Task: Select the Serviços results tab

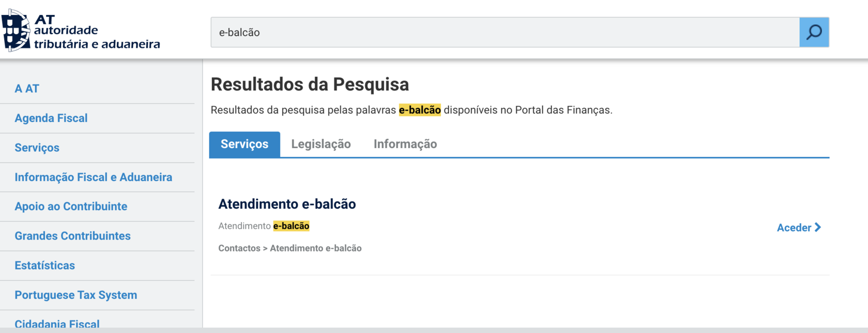Action: (x=244, y=144)
